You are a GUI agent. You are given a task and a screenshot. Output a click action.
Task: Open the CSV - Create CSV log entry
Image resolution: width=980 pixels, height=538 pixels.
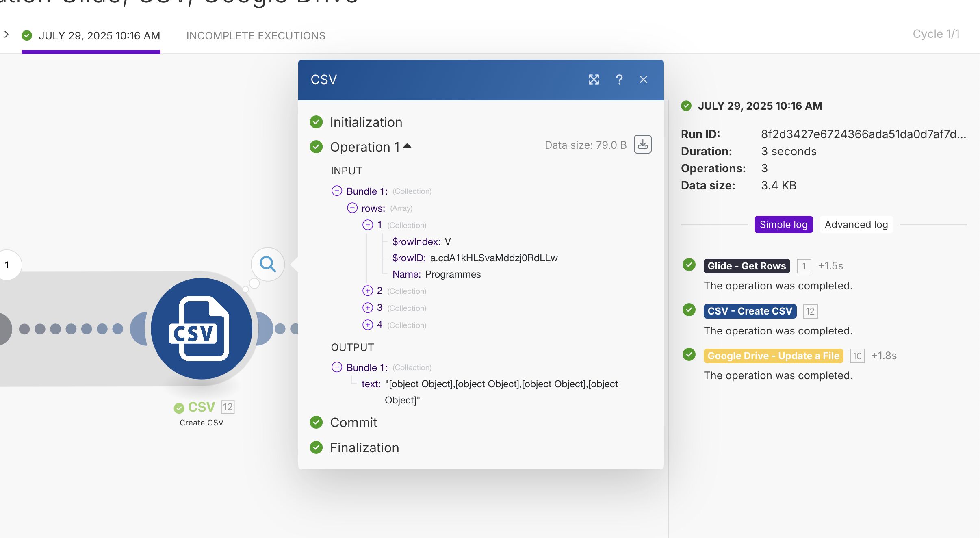750,311
